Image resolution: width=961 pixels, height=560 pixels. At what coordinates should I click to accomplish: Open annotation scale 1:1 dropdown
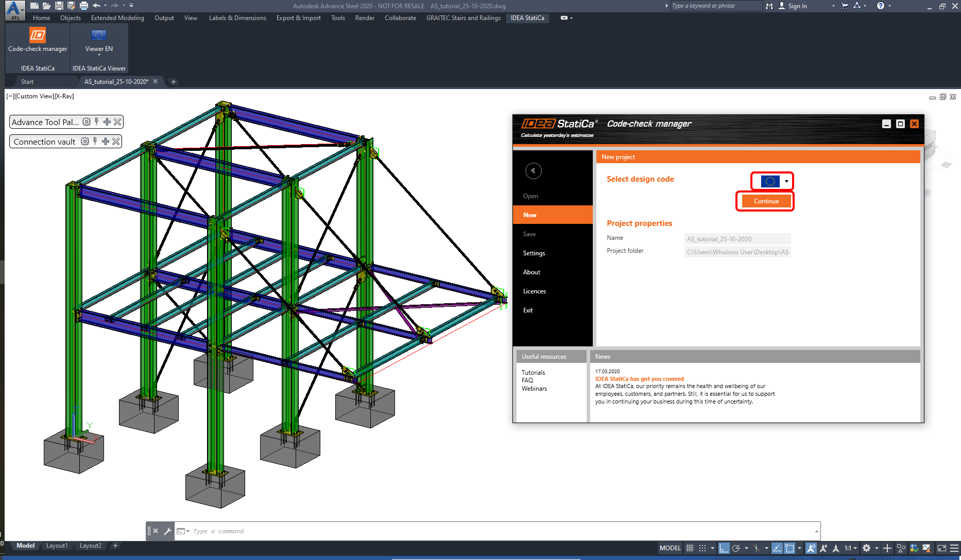[x=850, y=548]
